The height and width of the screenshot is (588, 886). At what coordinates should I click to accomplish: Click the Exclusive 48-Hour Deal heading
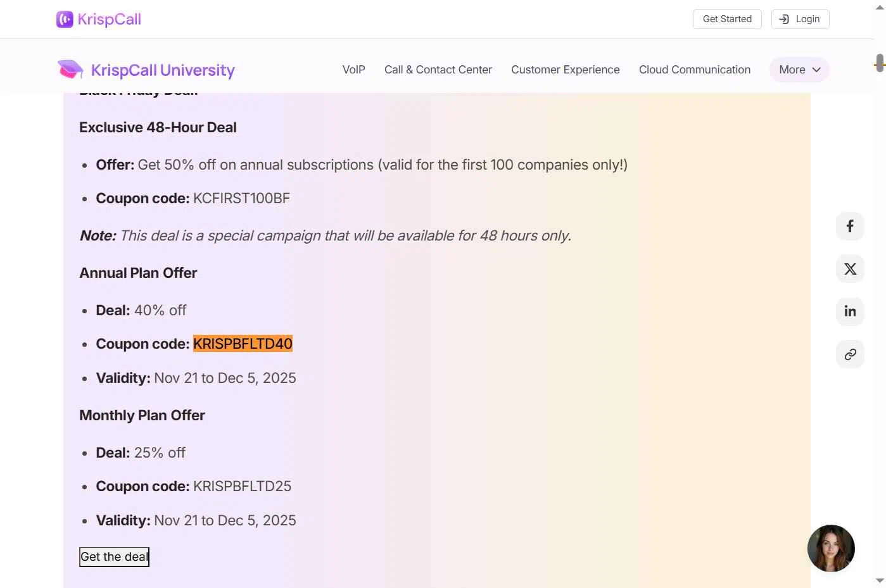point(158,127)
